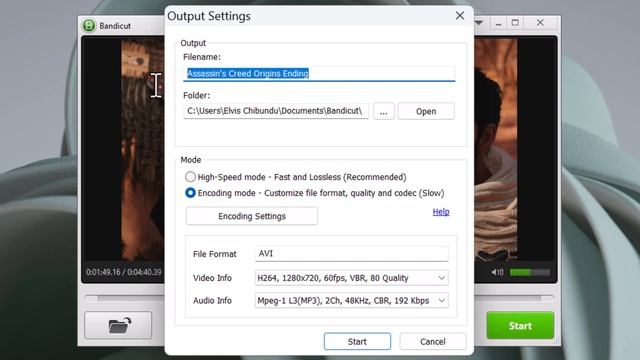Select Encoding mode radio button
Image resolution: width=640 pixels, height=360 pixels.
click(x=190, y=193)
